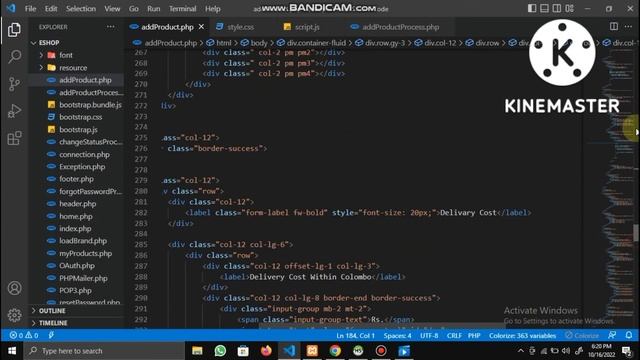This screenshot has height=360, width=640.
Task: Open connection.php file
Action: pos(84,155)
